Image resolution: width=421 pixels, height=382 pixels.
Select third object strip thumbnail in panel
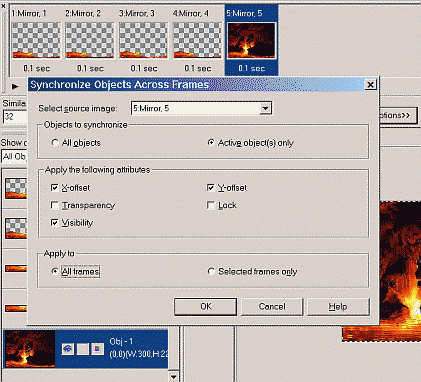16,268
